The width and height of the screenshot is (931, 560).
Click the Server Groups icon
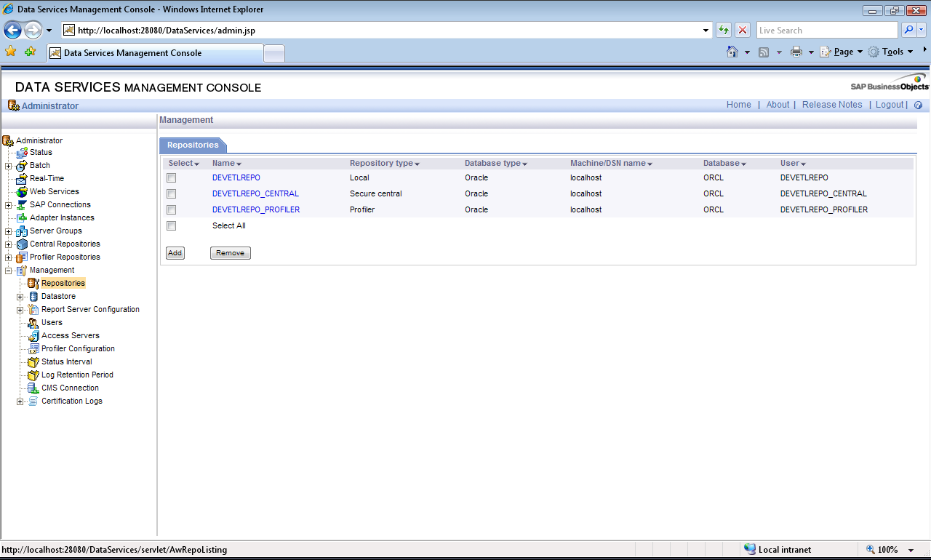[x=22, y=231]
